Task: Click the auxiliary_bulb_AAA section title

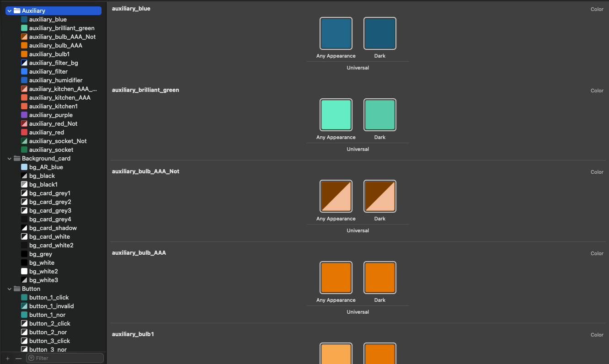Action: coord(139,253)
